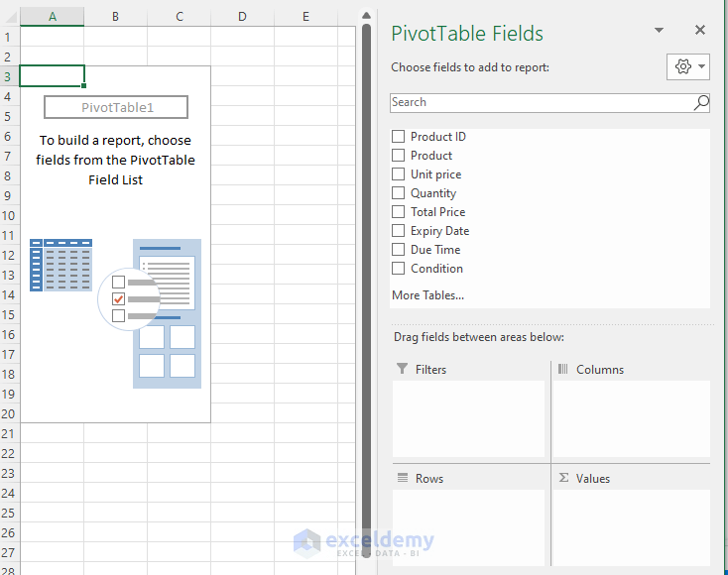Select column C header
This screenshot has height=575, width=728.
coord(180,17)
